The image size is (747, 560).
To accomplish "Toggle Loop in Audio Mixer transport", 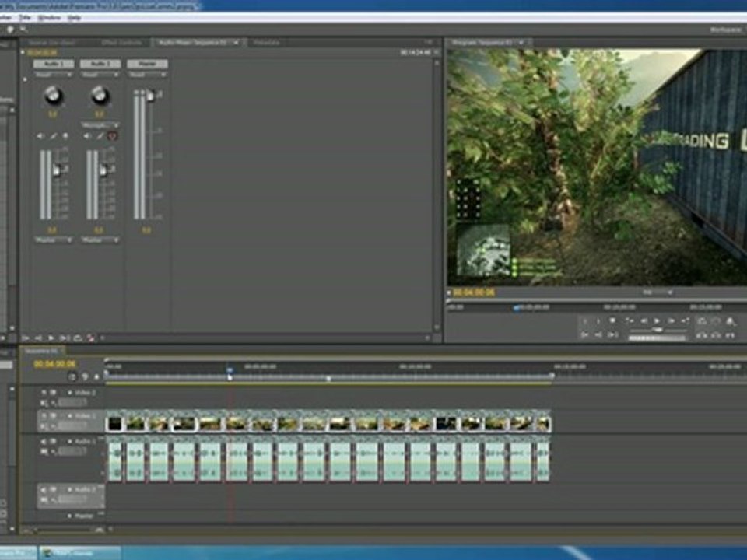I will (x=77, y=338).
